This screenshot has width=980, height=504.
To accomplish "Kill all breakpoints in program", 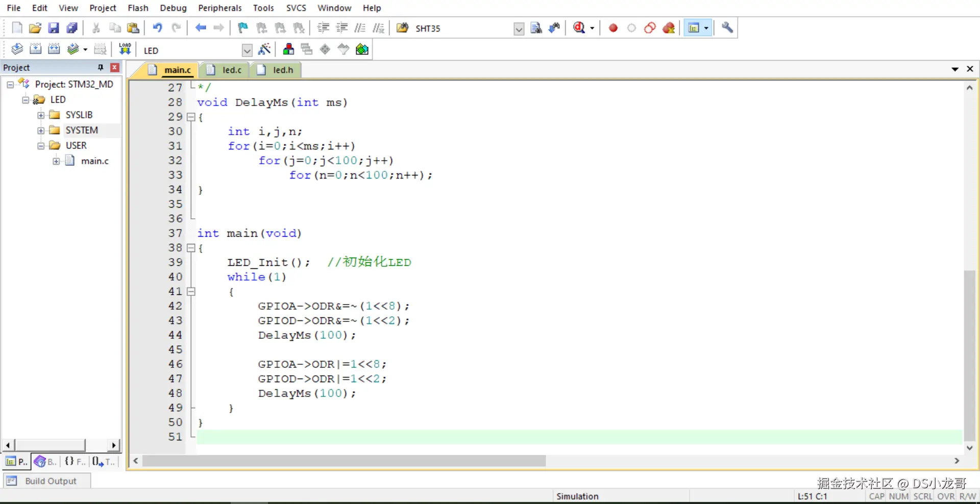I will pyautogui.click(x=669, y=28).
